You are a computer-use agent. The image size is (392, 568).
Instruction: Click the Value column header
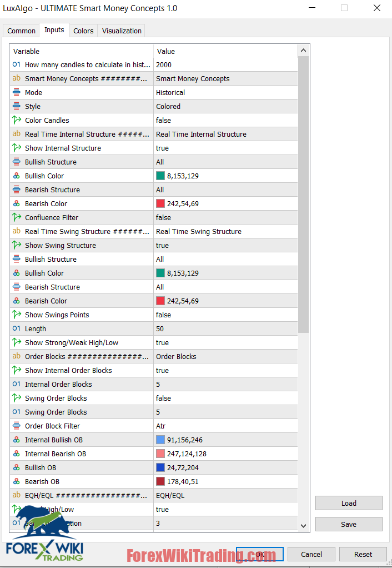(225, 52)
